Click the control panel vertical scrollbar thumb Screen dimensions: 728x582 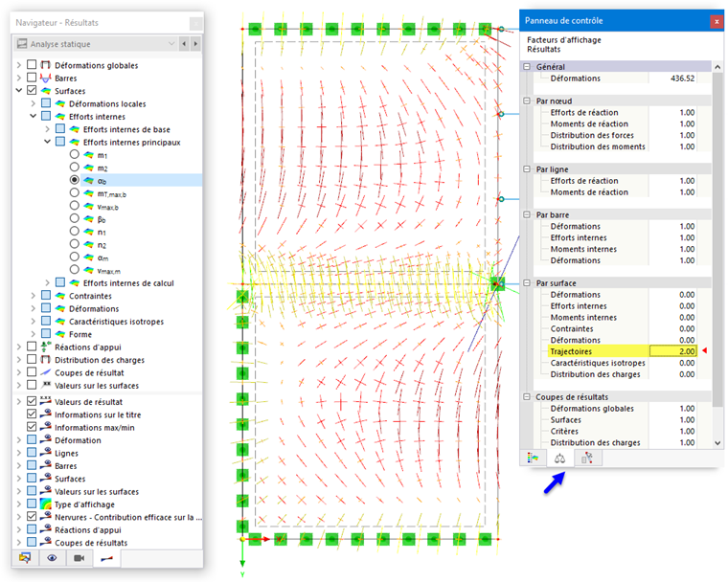[x=717, y=239]
